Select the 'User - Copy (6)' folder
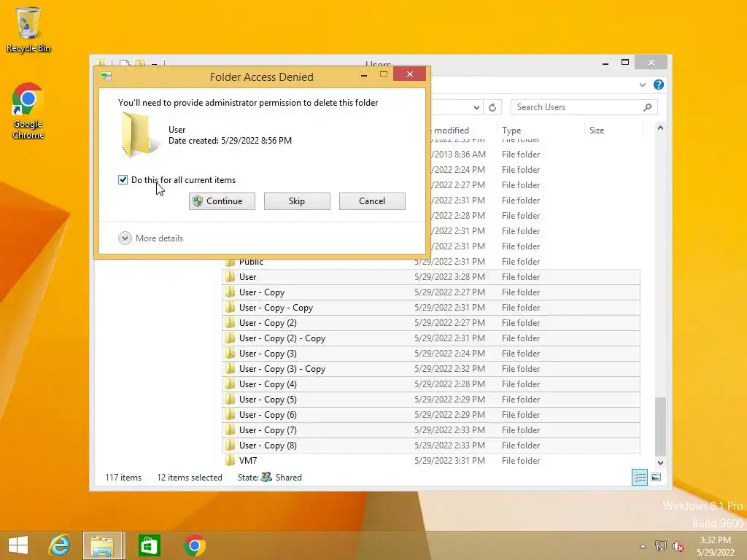Screen dimensions: 747x560 (431, 414)
